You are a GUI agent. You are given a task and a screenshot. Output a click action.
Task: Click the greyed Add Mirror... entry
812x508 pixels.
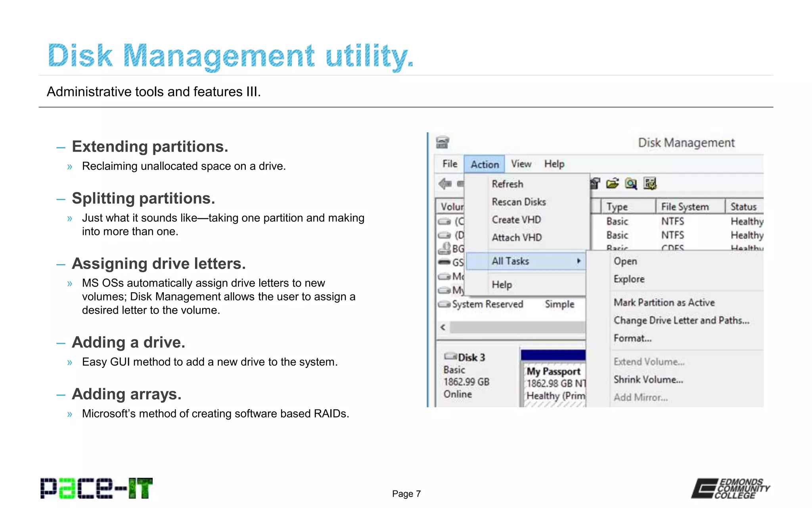[641, 397]
